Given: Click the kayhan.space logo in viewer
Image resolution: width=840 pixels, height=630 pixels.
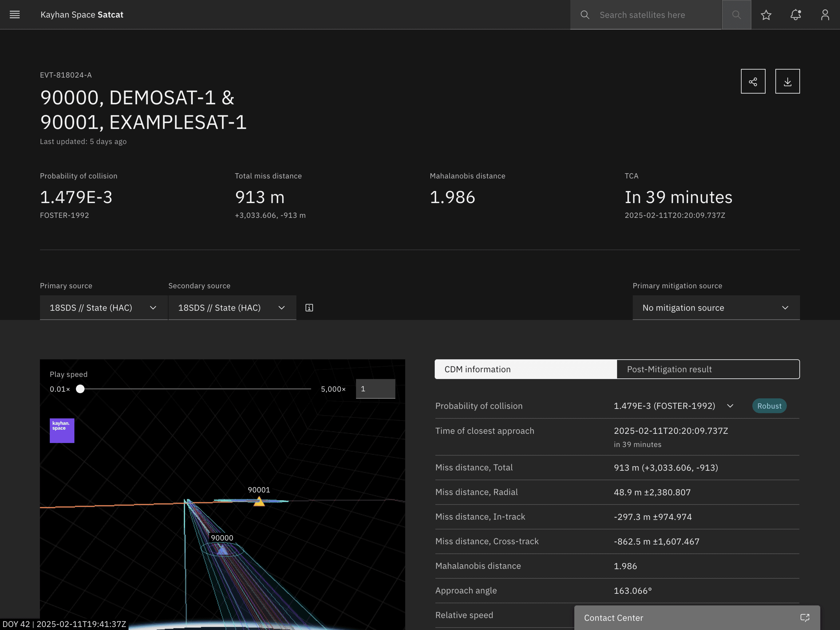Looking at the screenshot, I should (62, 431).
